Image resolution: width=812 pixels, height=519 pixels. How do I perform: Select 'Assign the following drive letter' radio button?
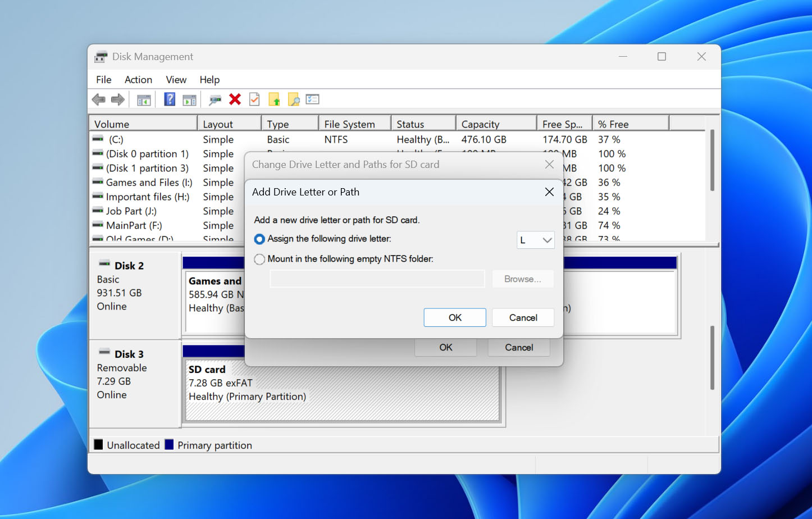[259, 239]
